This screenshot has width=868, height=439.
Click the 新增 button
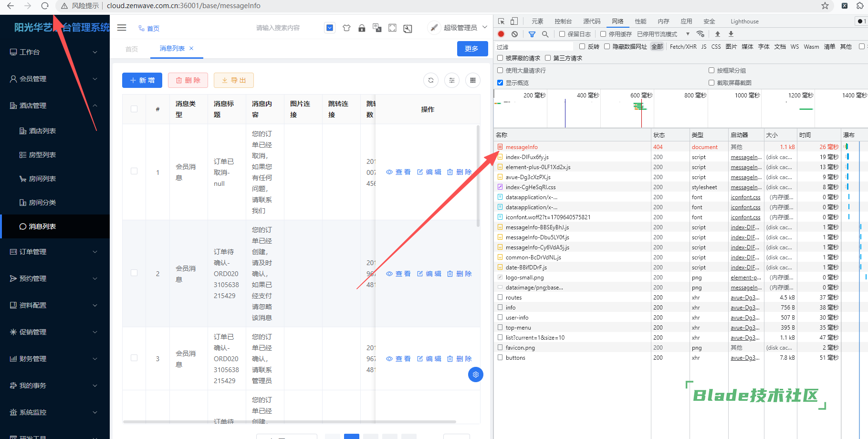coord(142,80)
